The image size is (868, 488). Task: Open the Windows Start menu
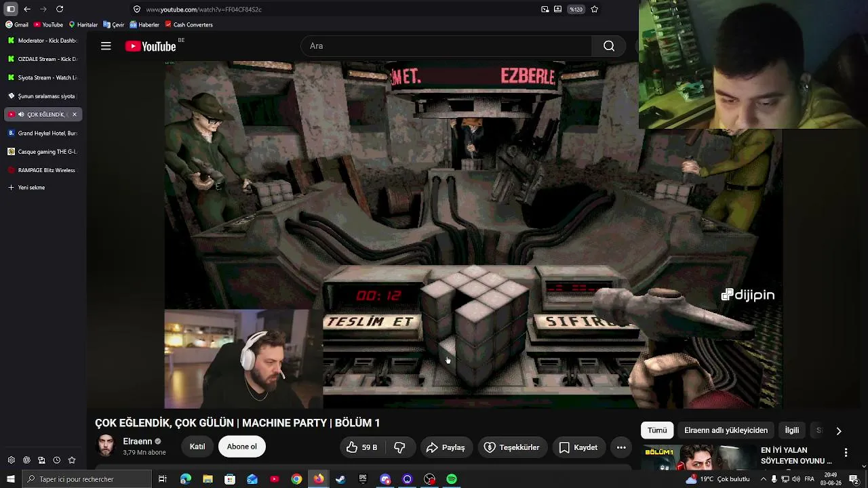[x=10, y=479]
